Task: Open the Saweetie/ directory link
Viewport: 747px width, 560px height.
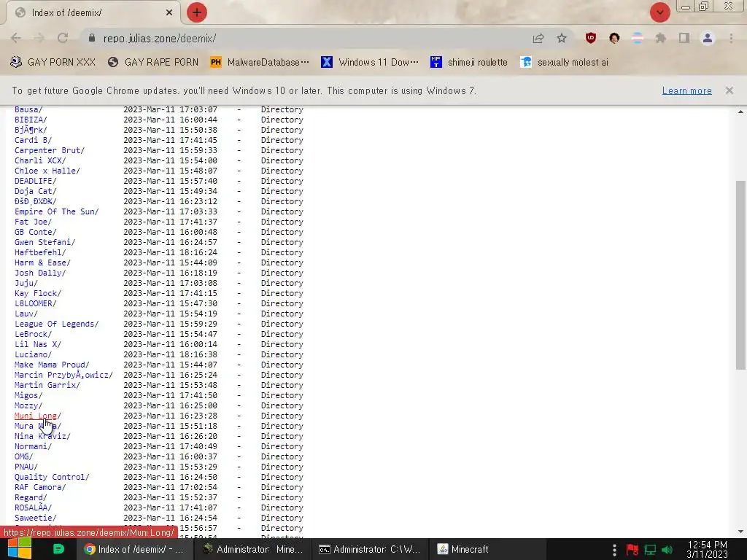Action: coord(35,518)
